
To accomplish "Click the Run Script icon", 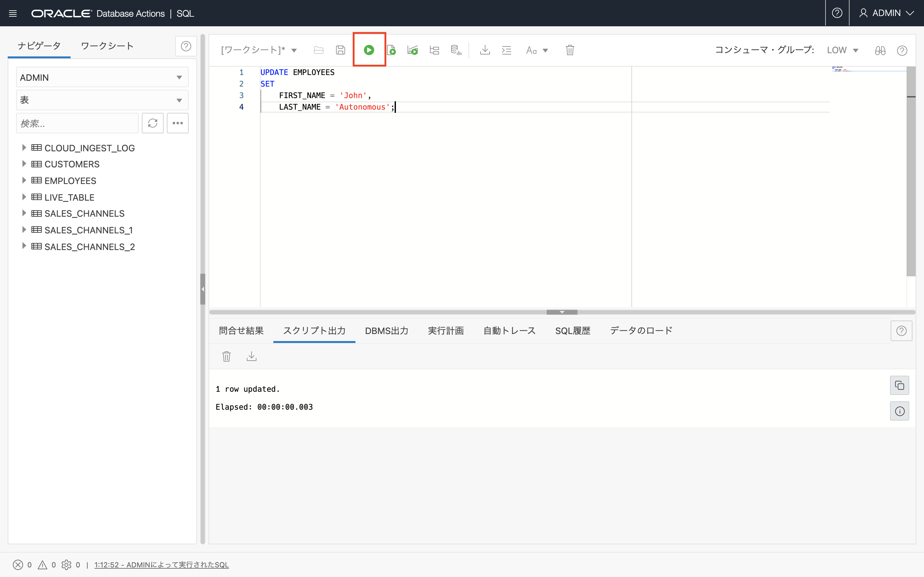I will tap(391, 50).
